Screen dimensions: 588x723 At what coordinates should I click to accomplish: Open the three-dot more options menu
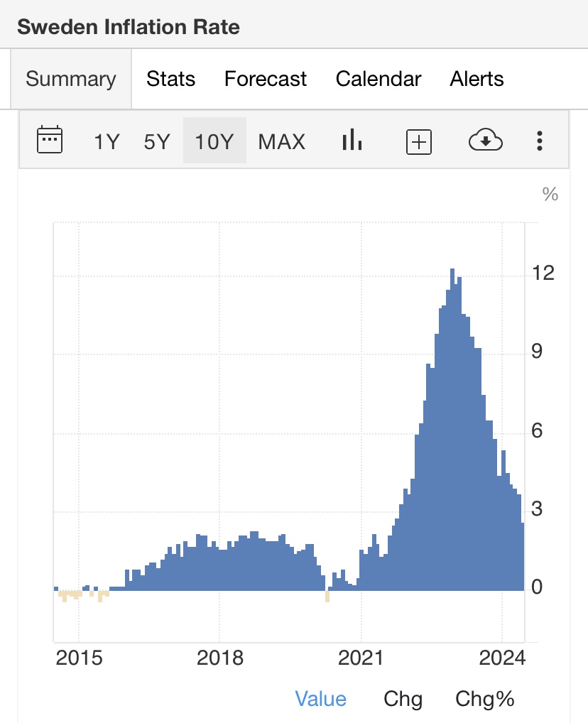point(540,141)
